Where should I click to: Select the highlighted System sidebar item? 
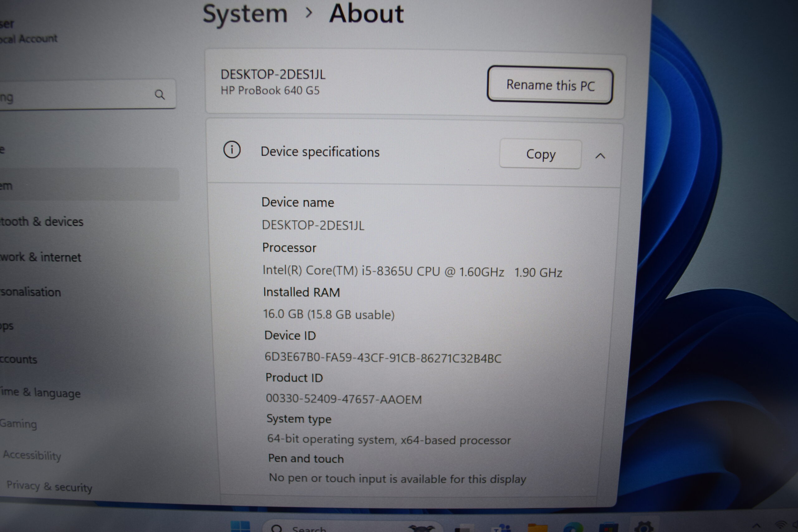point(89,184)
